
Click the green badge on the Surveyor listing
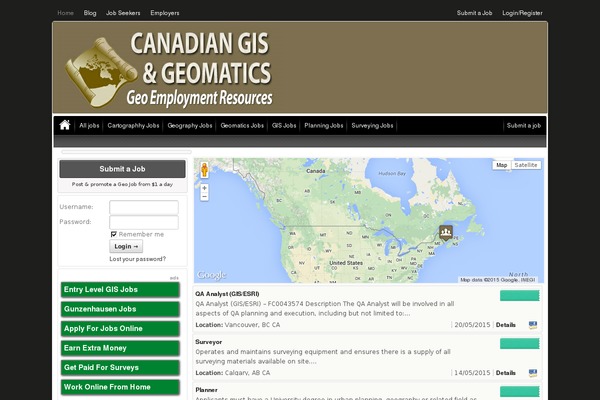pyautogui.click(x=520, y=343)
